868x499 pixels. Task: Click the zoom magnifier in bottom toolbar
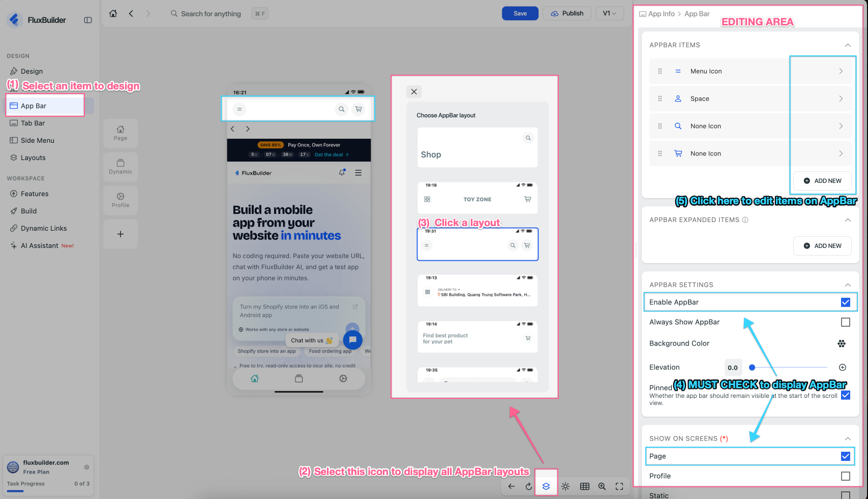click(602, 486)
